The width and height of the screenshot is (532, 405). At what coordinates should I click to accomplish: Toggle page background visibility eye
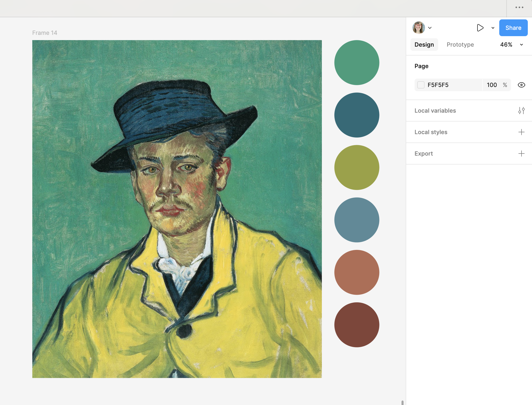click(521, 85)
